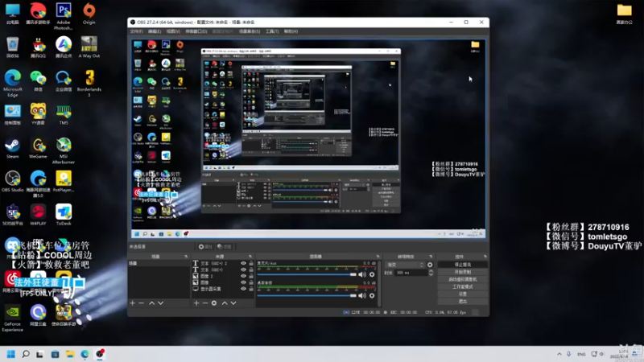The height and width of the screenshot is (362, 644).
Task: Adjust the 麦克风/Aux volume slider
Action: (x=307, y=274)
